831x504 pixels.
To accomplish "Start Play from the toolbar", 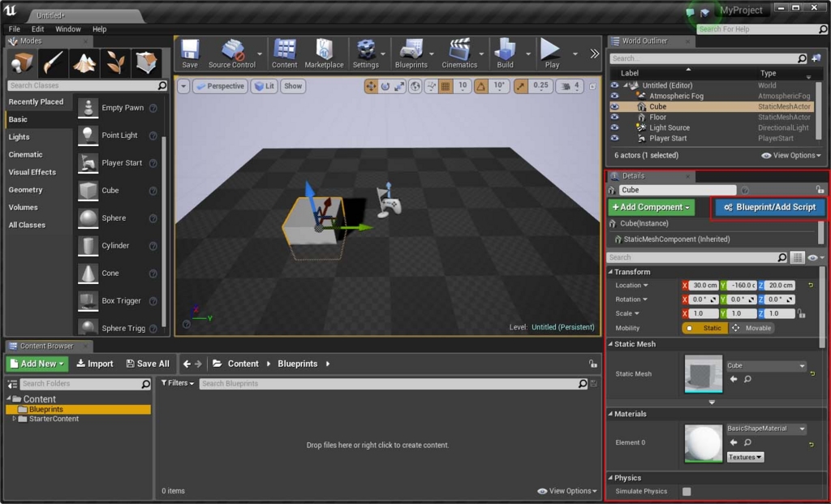I will [551, 54].
